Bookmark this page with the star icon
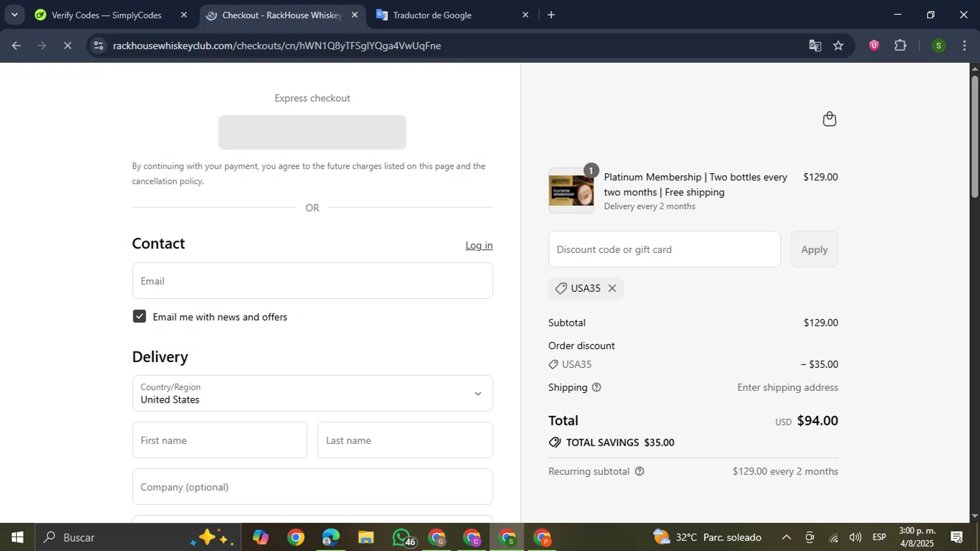This screenshot has height=551, width=980. (x=838, y=46)
